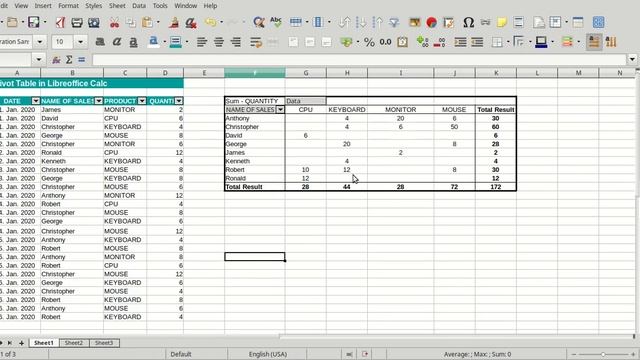Activate Clone Formatting paintbrush
The height and width of the screenshot is (360, 640).
174,22
